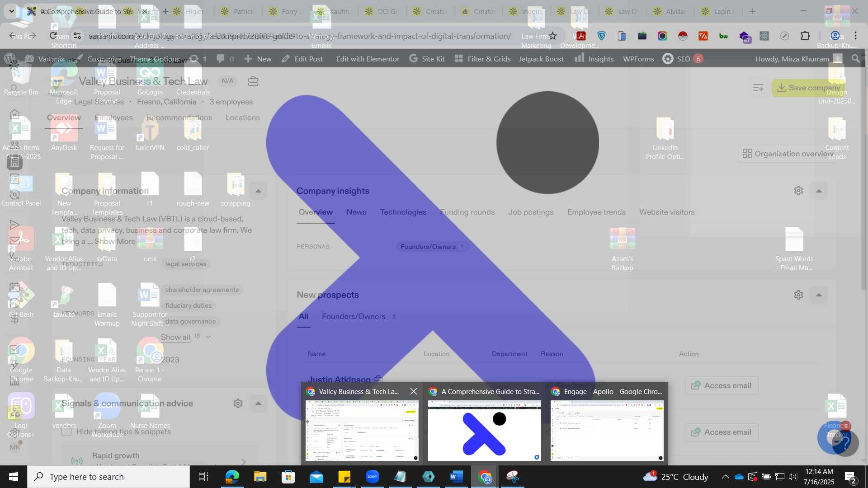Open Zoom from the taskbar
This screenshot has height=488, width=868.
click(373, 477)
